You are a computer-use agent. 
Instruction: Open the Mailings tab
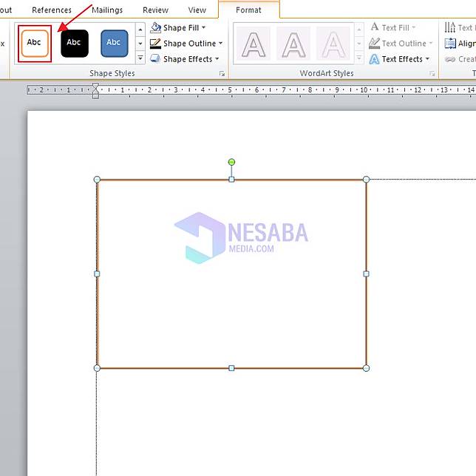pos(108,10)
